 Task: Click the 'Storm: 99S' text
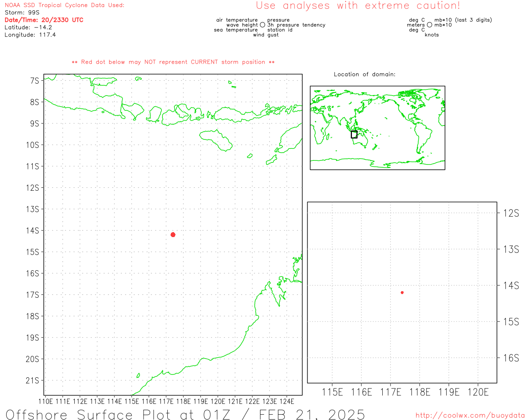[22, 13]
